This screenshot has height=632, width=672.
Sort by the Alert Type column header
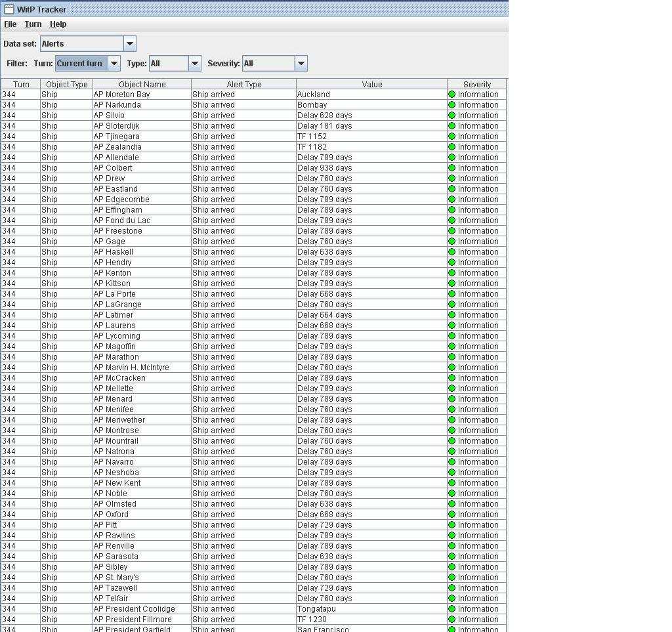244,84
